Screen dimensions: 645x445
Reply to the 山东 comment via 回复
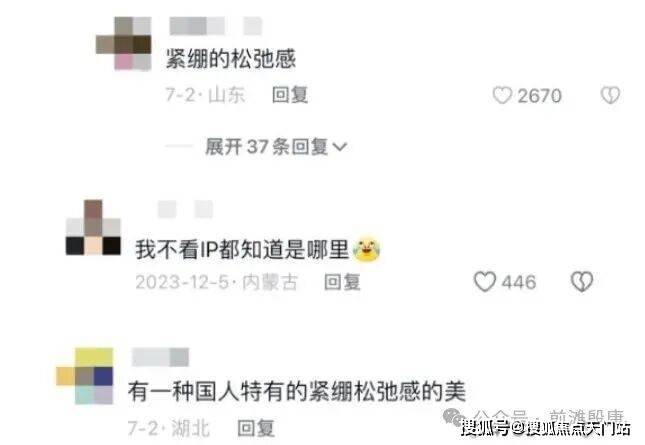(x=290, y=95)
